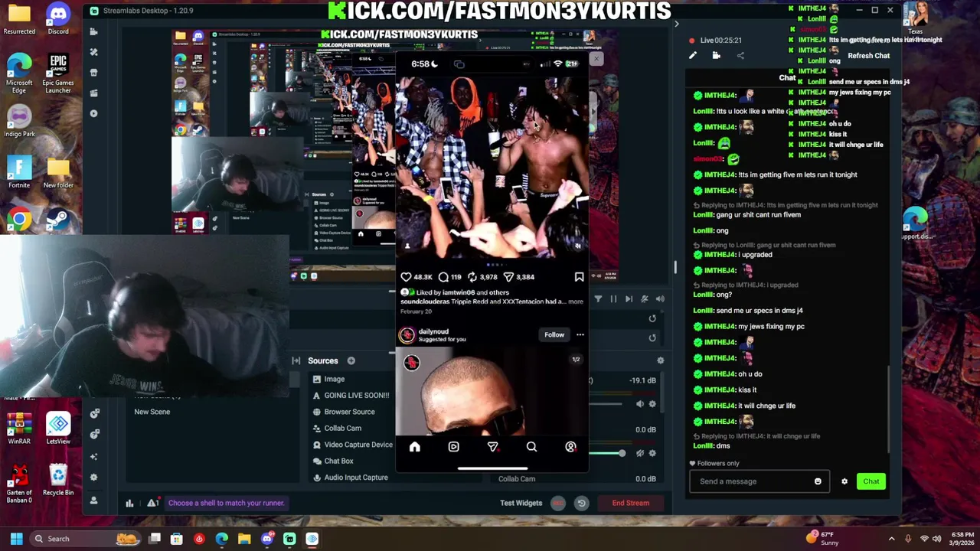980x551 pixels.
Task: Unmute the muted mixer channel speaker
Action: coord(640,453)
